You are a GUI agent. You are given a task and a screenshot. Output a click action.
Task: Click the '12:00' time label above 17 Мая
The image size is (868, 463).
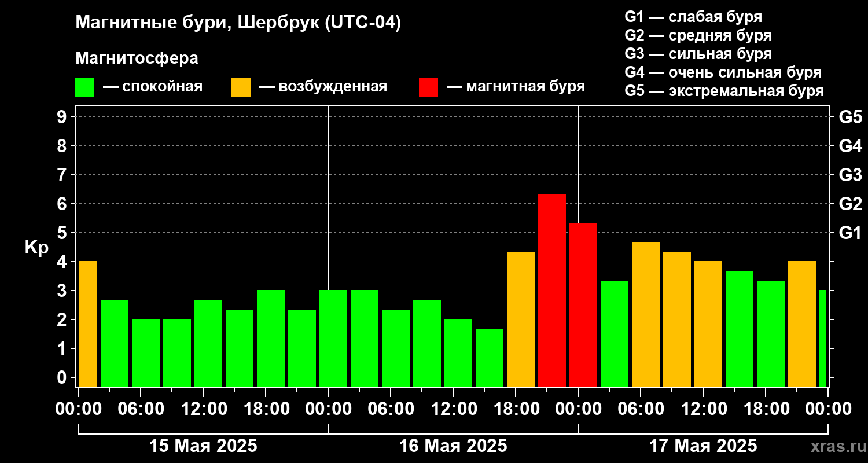[x=704, y=409]
